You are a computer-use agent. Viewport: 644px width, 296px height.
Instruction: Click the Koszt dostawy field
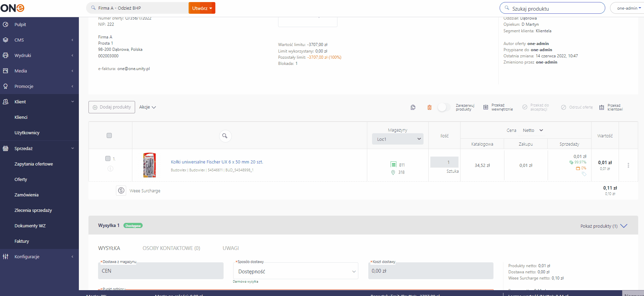click(x=431, y=271)
